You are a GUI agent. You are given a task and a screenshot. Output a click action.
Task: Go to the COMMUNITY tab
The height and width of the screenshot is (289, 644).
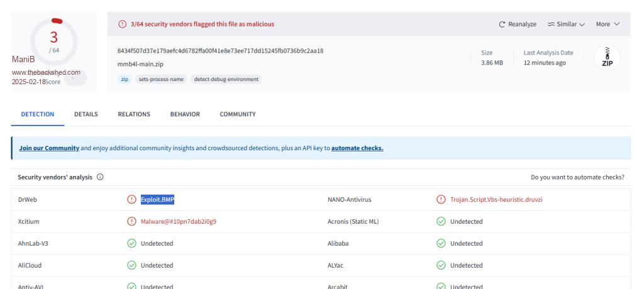238,114
